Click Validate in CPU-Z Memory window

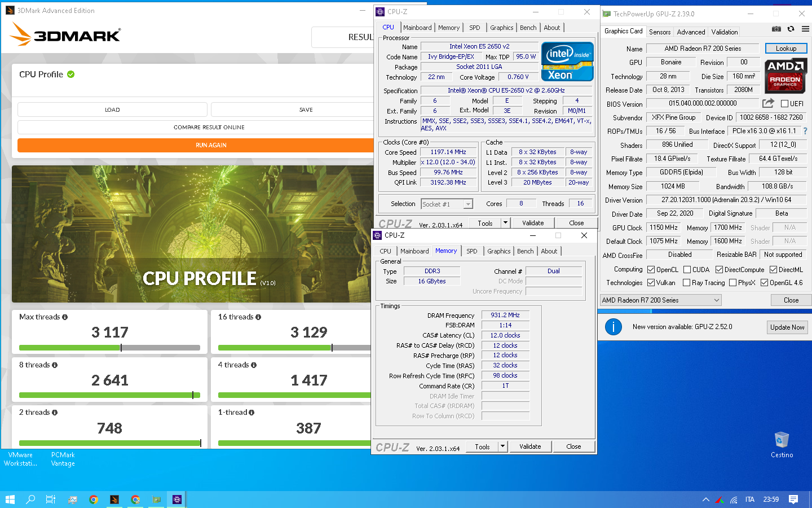click(530, 446)
